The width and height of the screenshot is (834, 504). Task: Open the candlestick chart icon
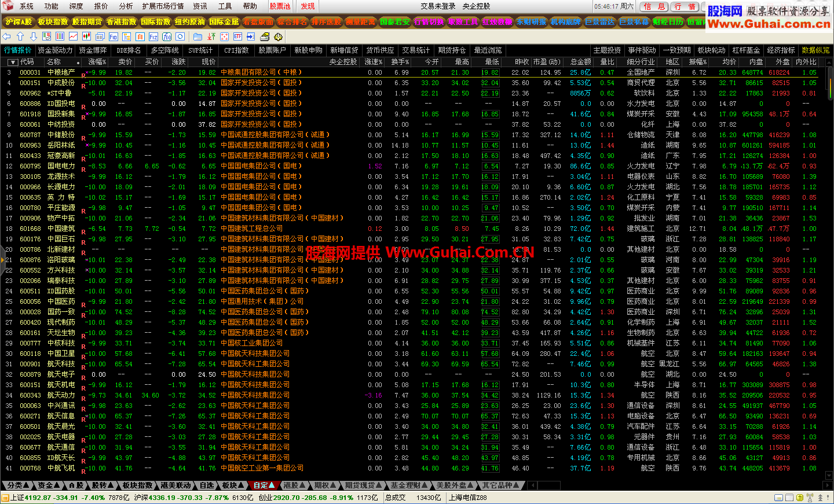click(x=86, y=36)
